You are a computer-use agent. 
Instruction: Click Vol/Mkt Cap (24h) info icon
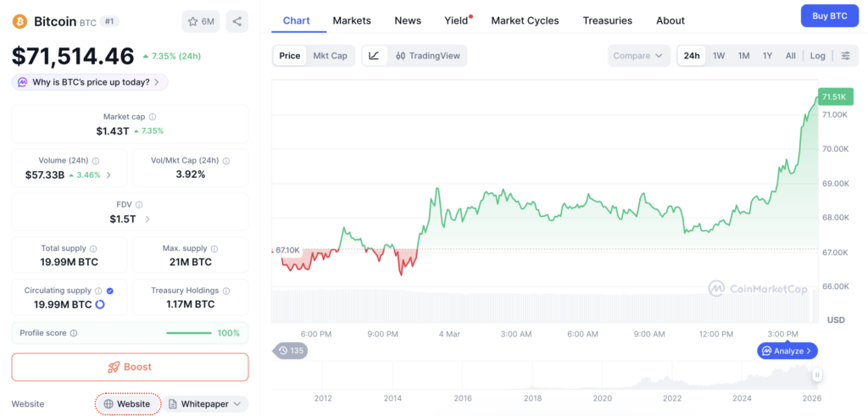[x=225, y=161]
